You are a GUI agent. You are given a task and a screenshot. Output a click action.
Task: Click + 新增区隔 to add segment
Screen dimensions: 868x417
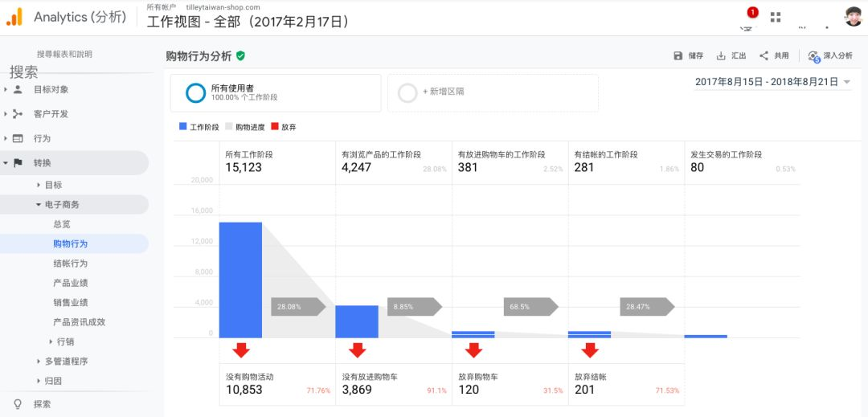pos(443,92)
